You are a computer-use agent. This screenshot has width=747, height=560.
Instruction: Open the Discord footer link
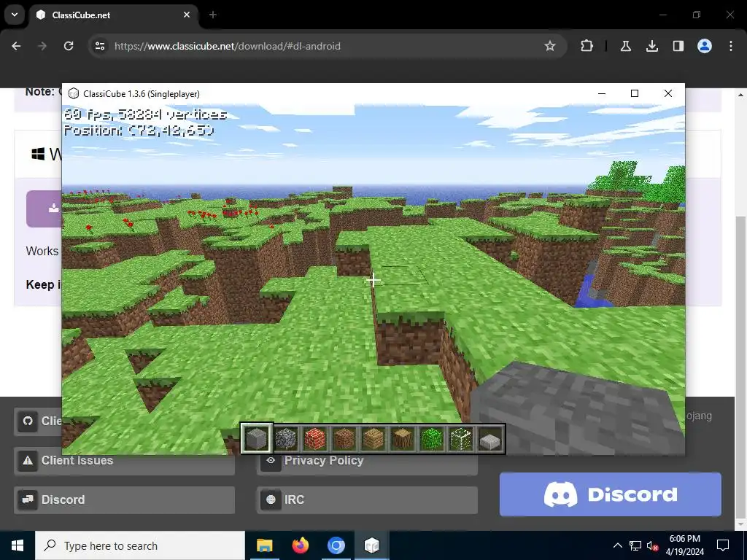pyautogui.click(x=124, y=499)
